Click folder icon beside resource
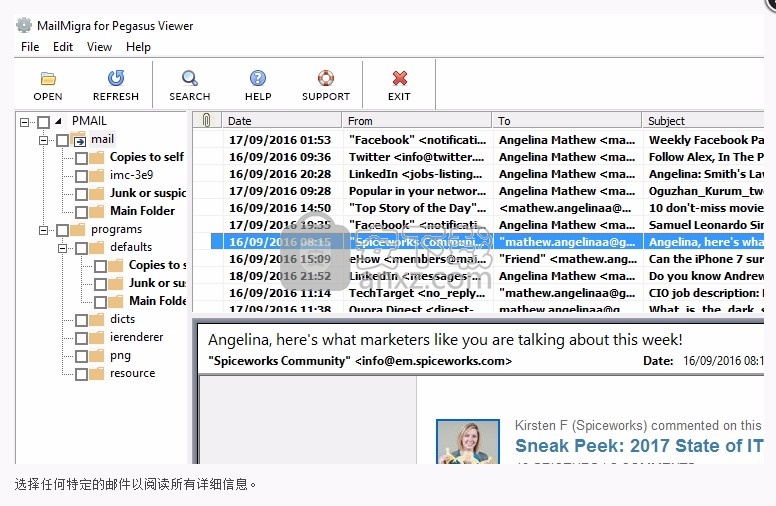 [97, 373]
